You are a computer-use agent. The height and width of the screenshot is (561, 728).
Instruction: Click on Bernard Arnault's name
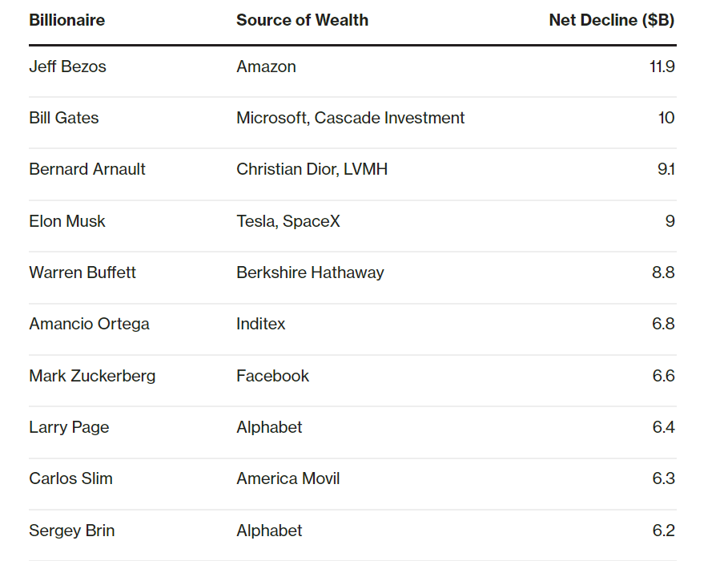87,170
